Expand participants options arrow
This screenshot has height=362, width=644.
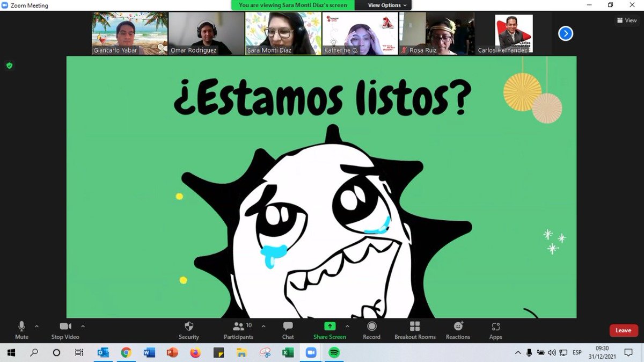[264, 326]
